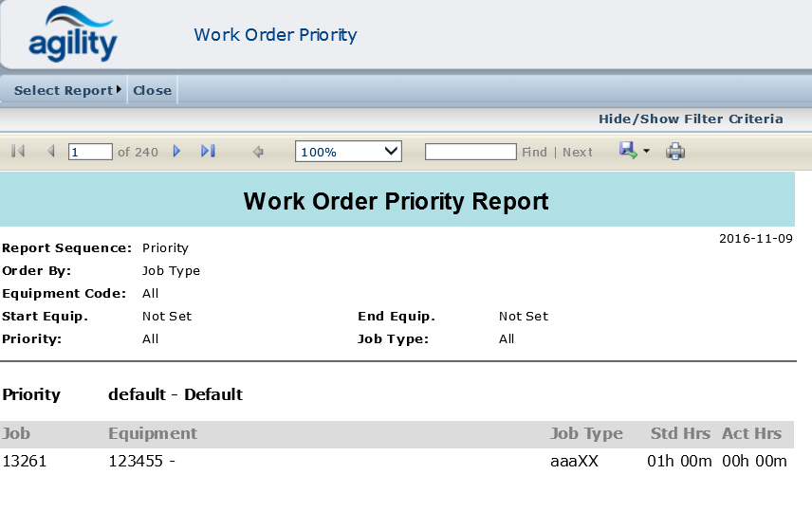This screenshot has width=812, height=511.
Task: Click the Agility logo
Action: (x=73, y=35)
